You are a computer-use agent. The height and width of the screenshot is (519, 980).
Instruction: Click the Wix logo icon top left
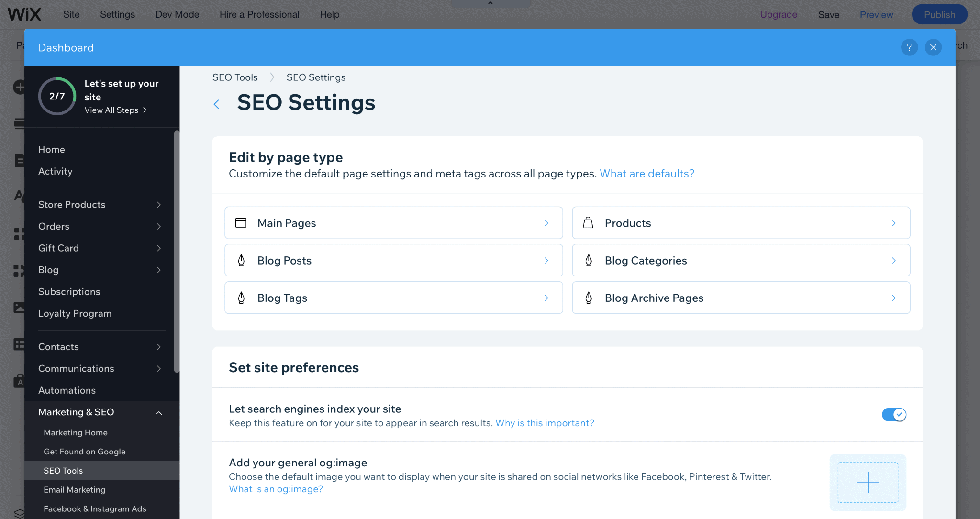click(x=24, y=13)
